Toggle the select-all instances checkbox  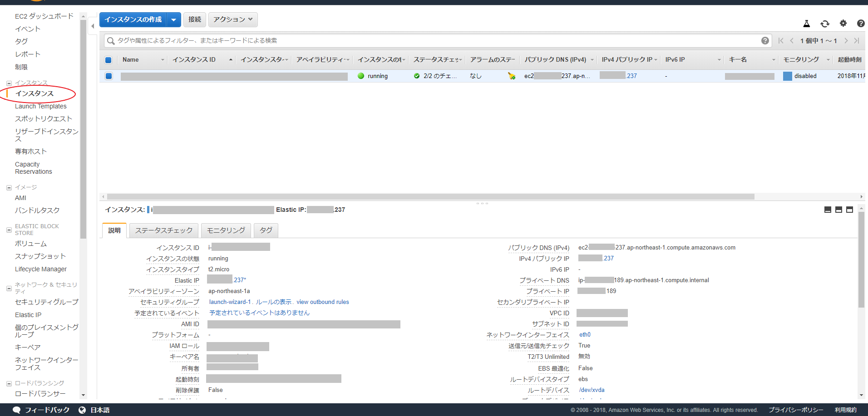(108, 59)
